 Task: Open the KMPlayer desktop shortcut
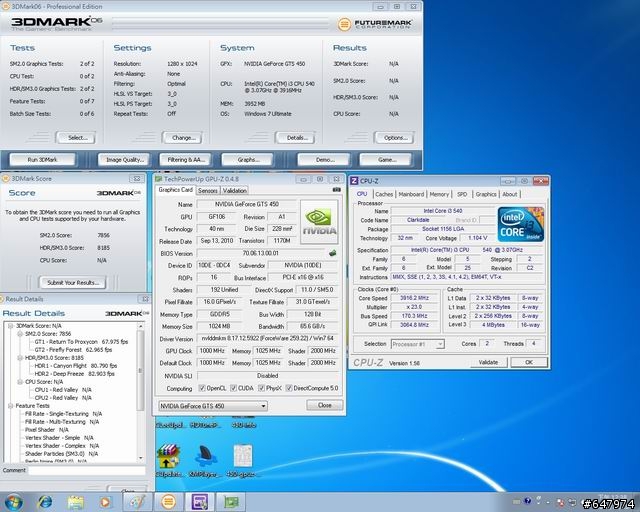click(205, 456)
